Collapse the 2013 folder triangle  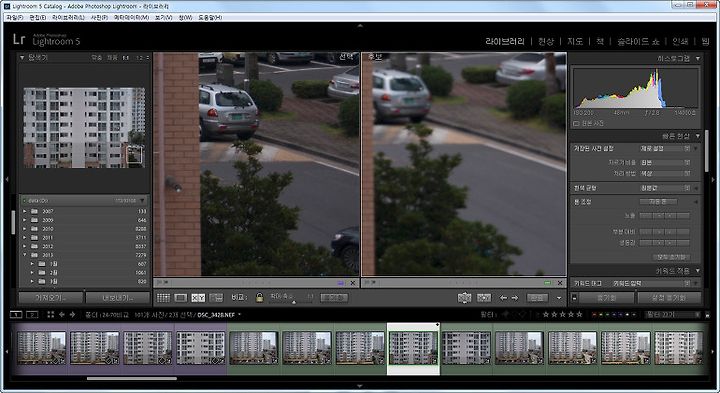pyautogui.click(x=25, y=255)
